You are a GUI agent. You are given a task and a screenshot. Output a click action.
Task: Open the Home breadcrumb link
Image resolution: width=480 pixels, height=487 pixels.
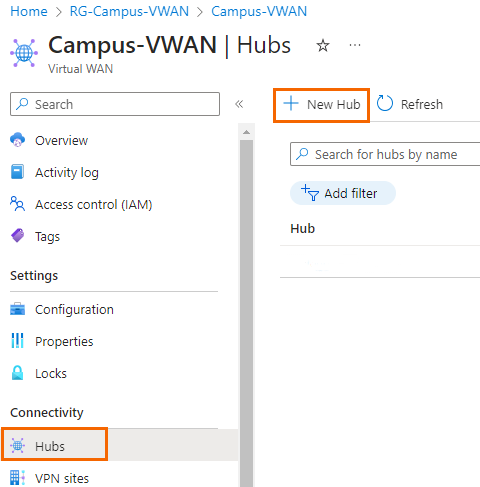(x=29, y=11)
